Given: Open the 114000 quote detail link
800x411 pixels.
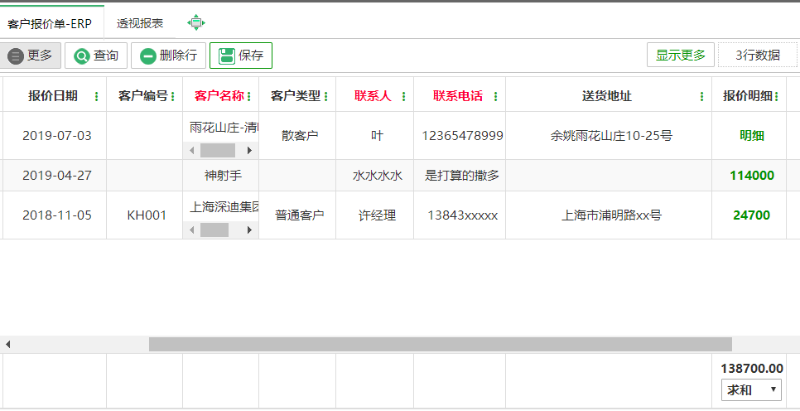Looking at the screenshot, I should 752,175.
